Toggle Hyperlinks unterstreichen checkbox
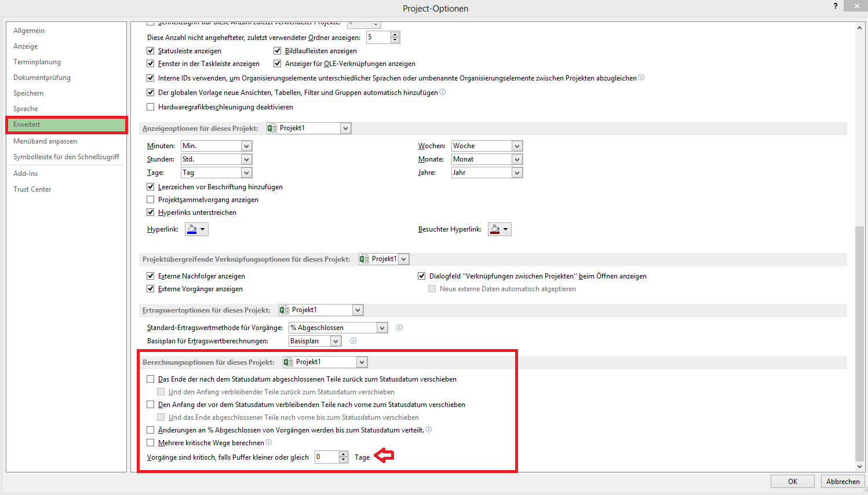This screenshot has width=868, height=495. 151,212
